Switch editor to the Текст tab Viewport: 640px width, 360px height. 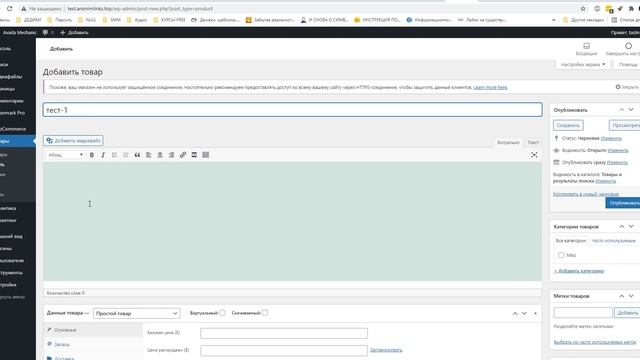click(x=533, y=142)
